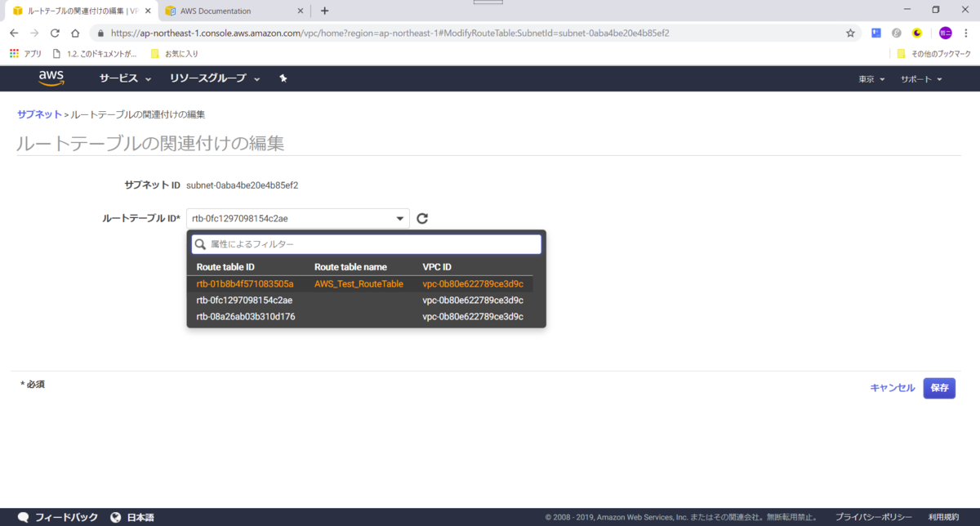The width and height of the screenshot is (980, 526).
Task: Close the AWS Documentation tab
Action: coord(301,11)
